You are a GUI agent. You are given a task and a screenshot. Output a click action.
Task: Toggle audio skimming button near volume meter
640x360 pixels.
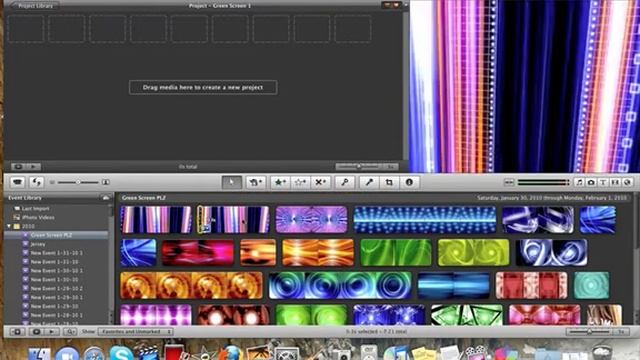509,182
